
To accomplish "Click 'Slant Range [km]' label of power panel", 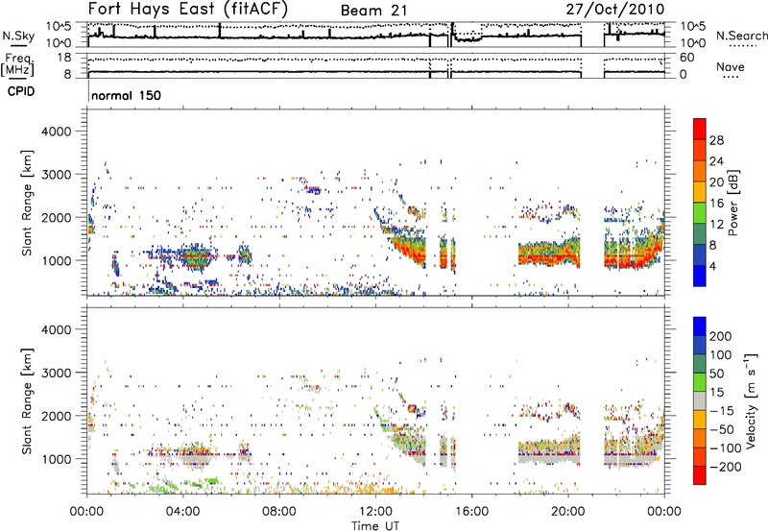I will pos(27,203).
